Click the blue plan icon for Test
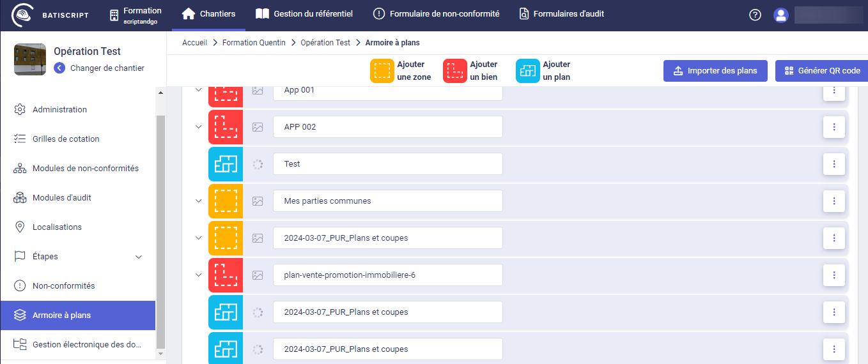 point(226,164)
